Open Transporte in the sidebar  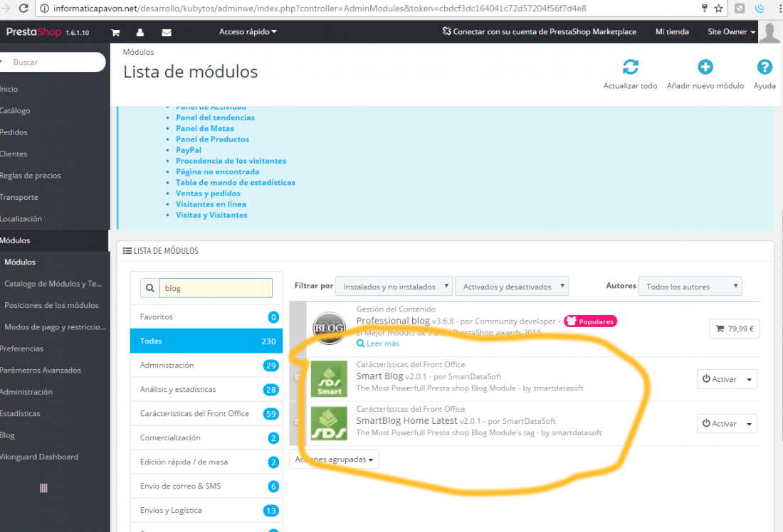(x=19, y=197)
